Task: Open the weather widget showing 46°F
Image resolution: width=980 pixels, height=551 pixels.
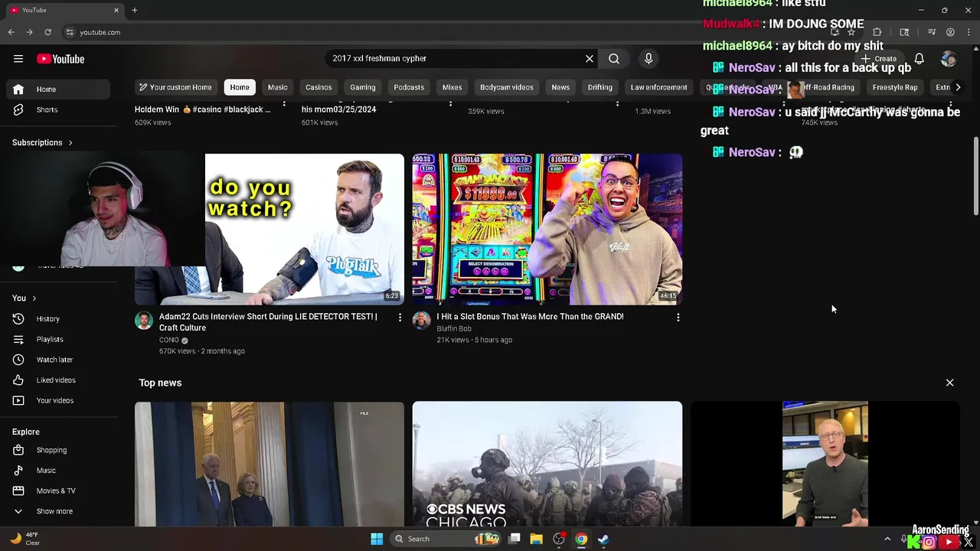Action: pyautogui.click(x=24, y=539)
